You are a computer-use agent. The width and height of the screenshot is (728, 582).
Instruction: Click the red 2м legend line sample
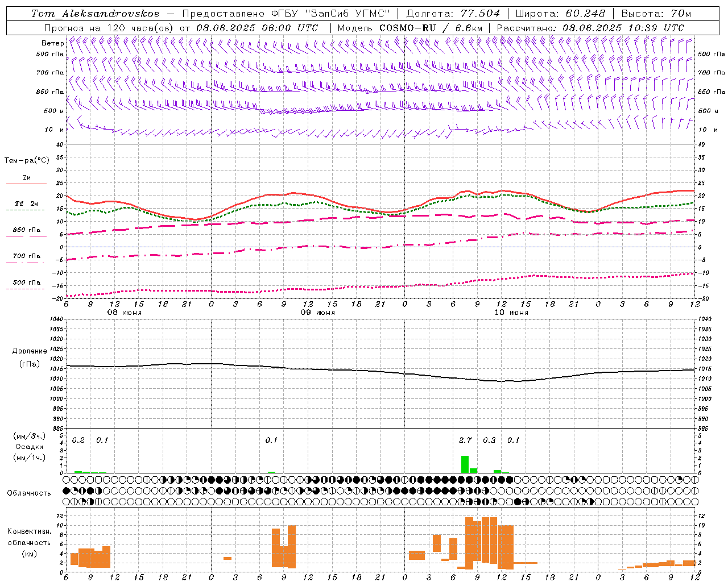point(26,184)
